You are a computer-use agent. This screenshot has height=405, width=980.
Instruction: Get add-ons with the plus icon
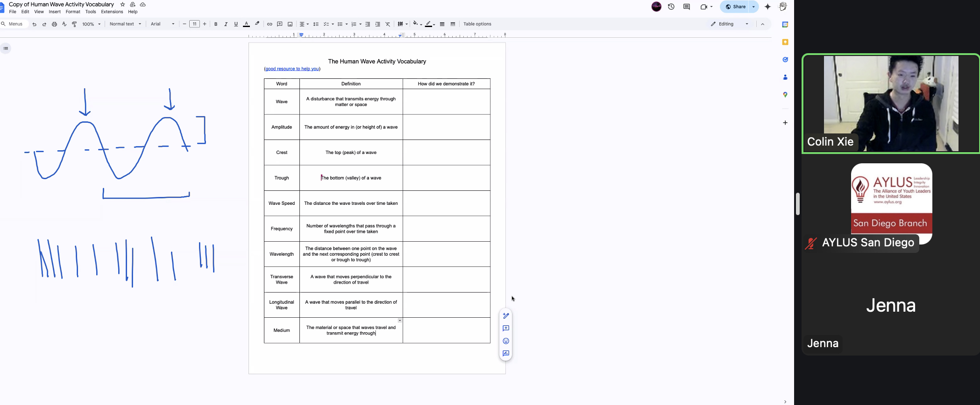[x=785, y=123]
